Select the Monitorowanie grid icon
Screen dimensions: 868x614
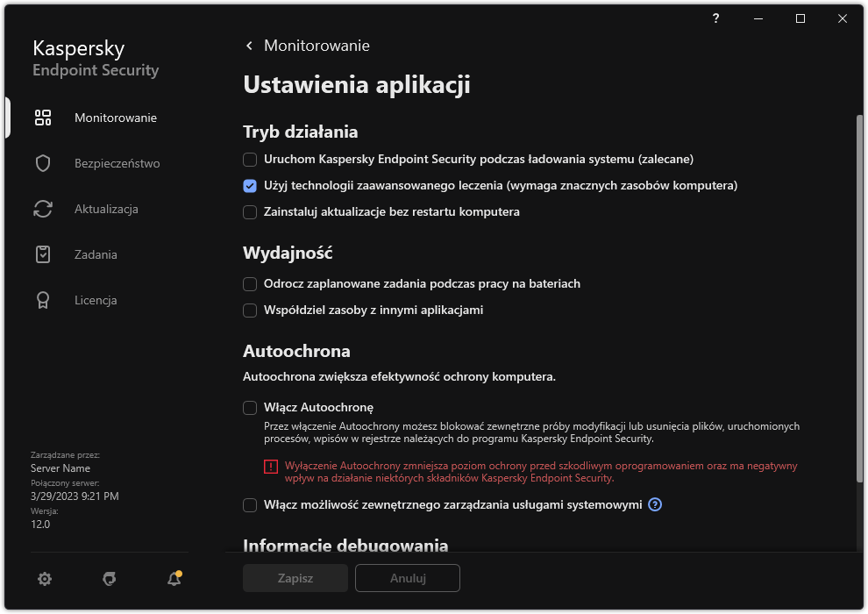pos(43,118)
